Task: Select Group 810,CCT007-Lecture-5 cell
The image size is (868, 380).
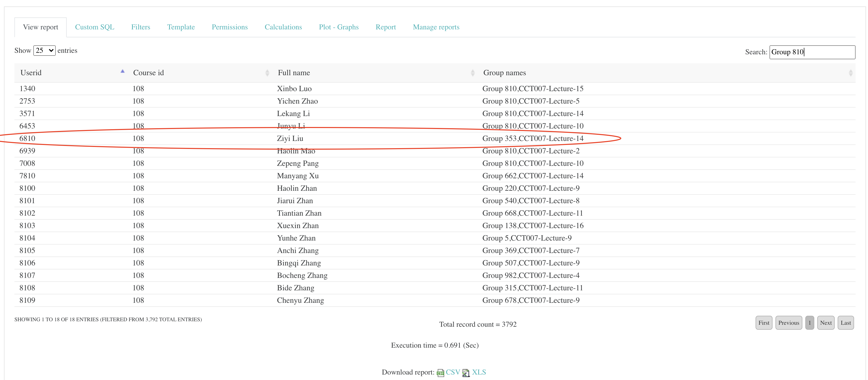Action: 531,101
